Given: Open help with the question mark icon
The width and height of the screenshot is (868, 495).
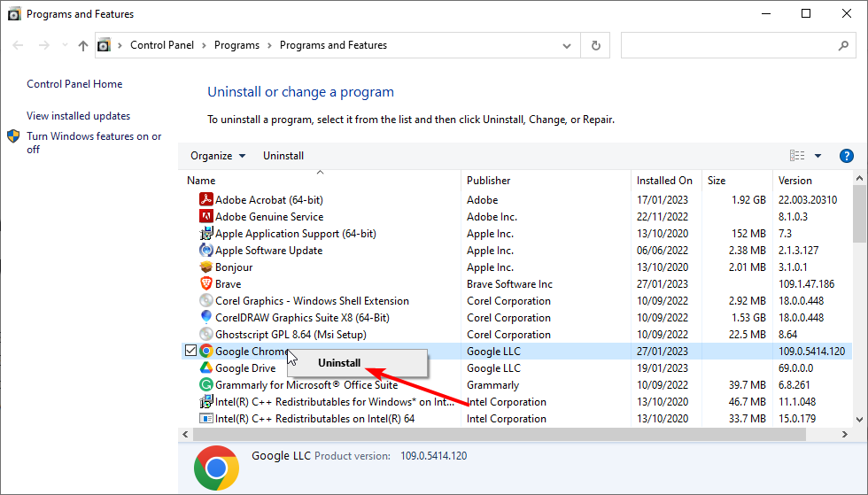Looking at the screenshot, I should pyautogui.click(x=847, y=156).
